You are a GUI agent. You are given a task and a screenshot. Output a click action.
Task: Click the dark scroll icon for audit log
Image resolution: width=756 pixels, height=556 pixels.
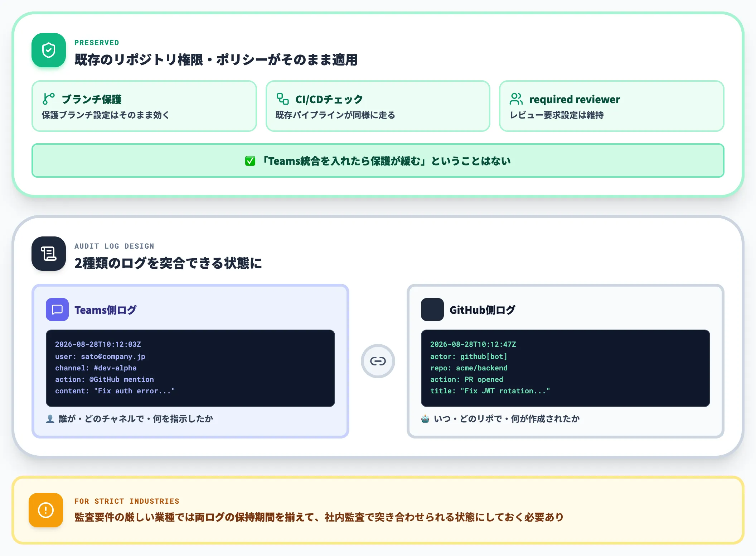coord(49,254)
